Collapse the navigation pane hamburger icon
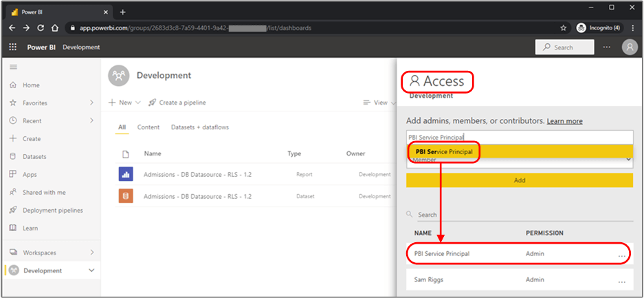The height and width of the screenshot is (298, 644). pos(13,67)
